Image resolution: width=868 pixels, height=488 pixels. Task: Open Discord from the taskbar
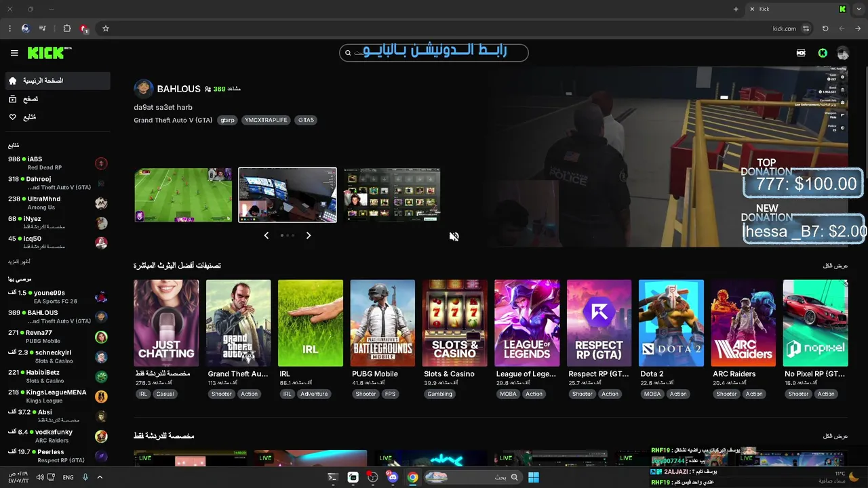click(393, 477)
